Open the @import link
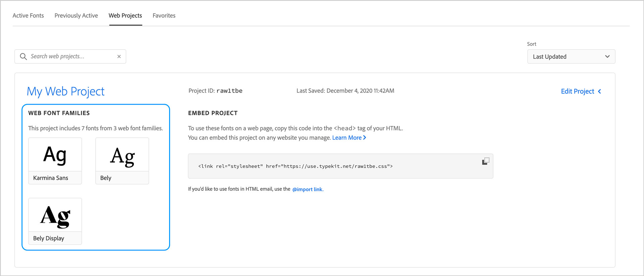Screen dimensions: 644x276 tap(308, 189)
